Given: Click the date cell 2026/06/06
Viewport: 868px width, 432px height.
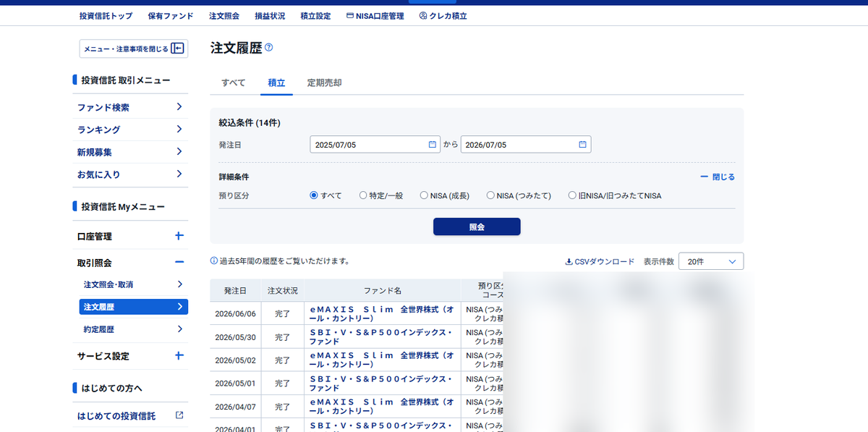Looking at the screenshot, I should pyautogui.click(x=235, y=313).
